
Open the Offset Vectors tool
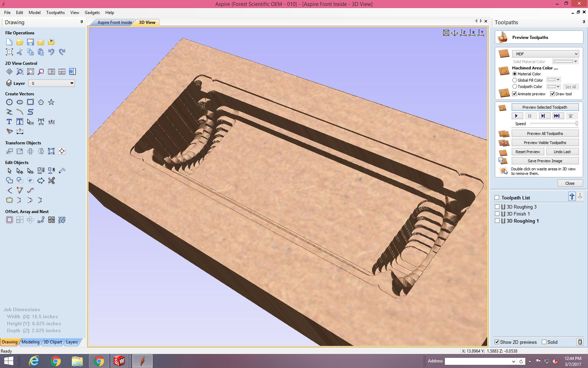coord(9,220)
